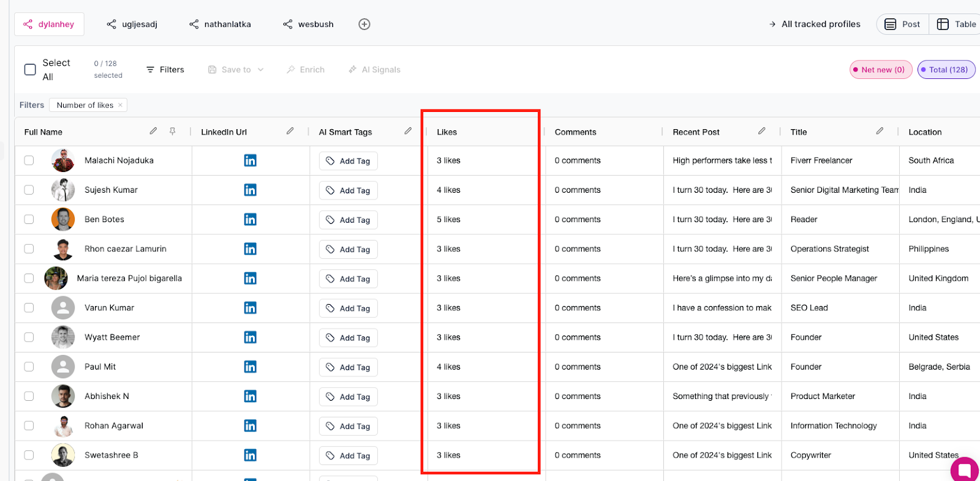980x481 pixels.
Task: Tick the checkbox for Abhishek N
Action: [29, 396]
